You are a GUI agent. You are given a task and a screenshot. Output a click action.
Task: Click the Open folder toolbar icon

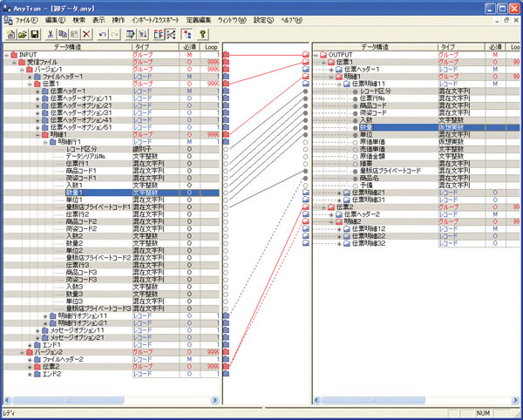(23, 34)
